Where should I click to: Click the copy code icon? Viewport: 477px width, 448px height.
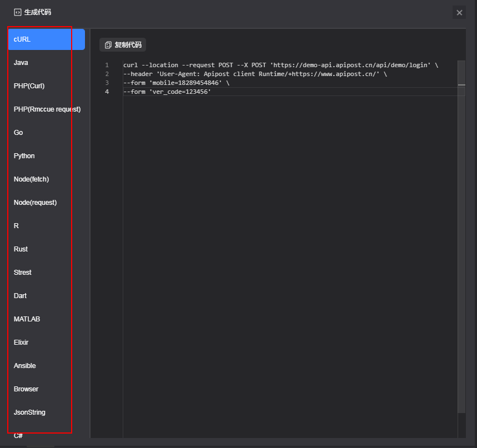tap(108, 45)
